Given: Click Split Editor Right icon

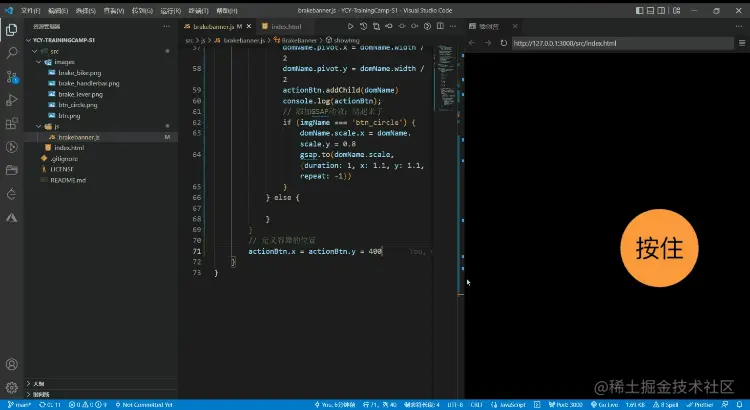Looking at the screenshot, I should tap(440, 26).
